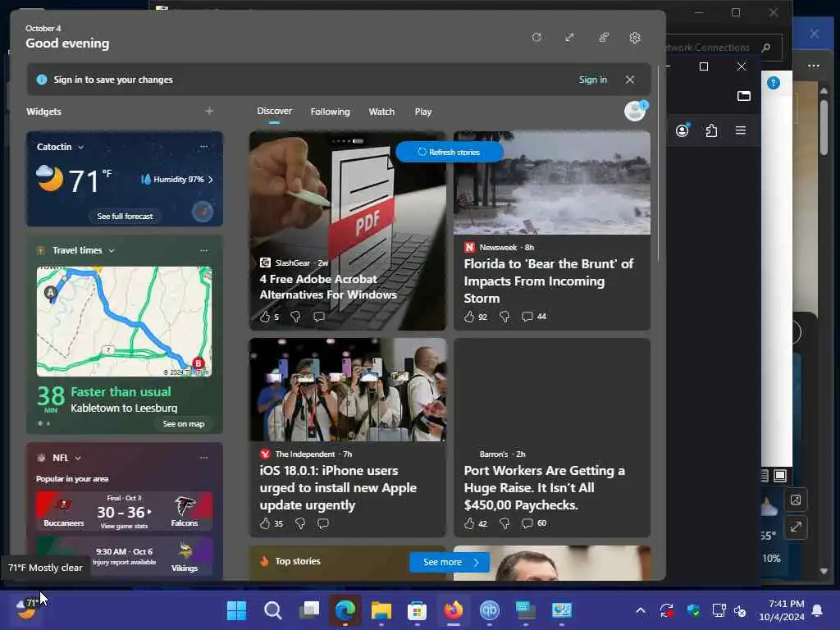
Task: Dislike the iOS 18.0.1 story
Action: (x=300, y=523)
